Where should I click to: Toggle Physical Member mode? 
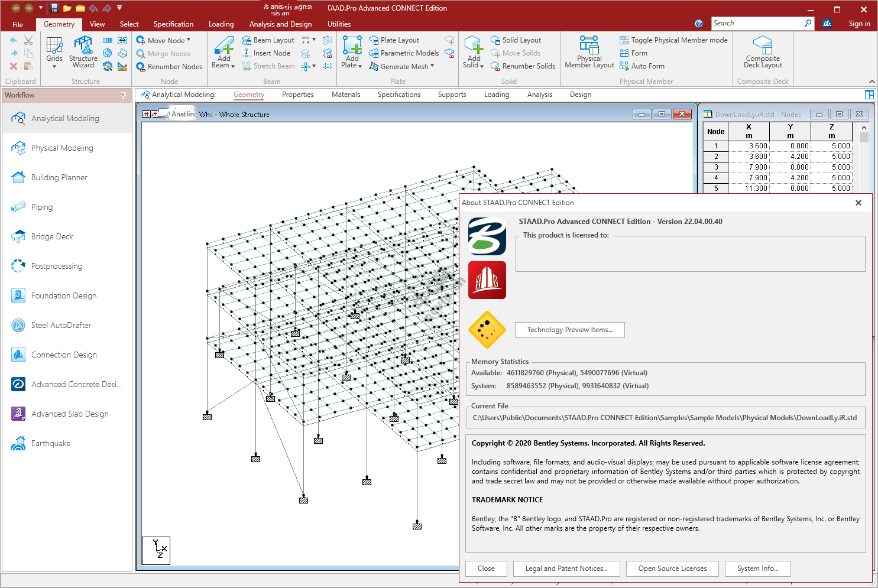click(673, 40)
